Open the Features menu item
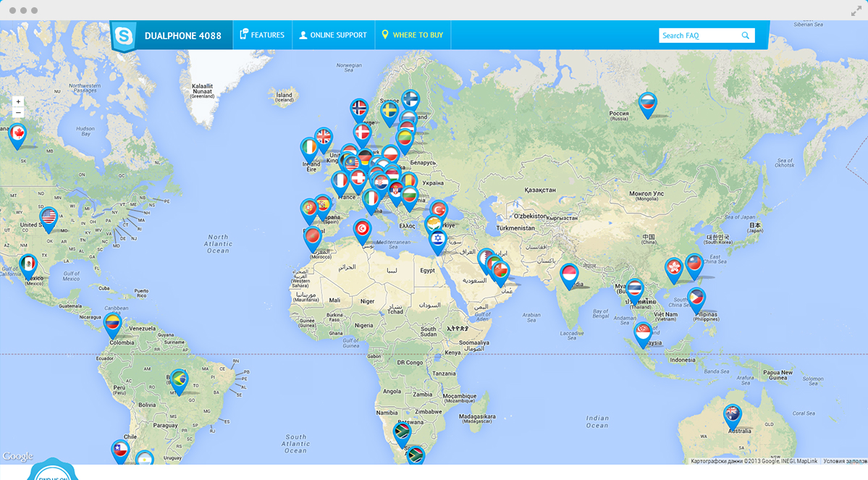The image size is (868, 480). click(262, 35)
